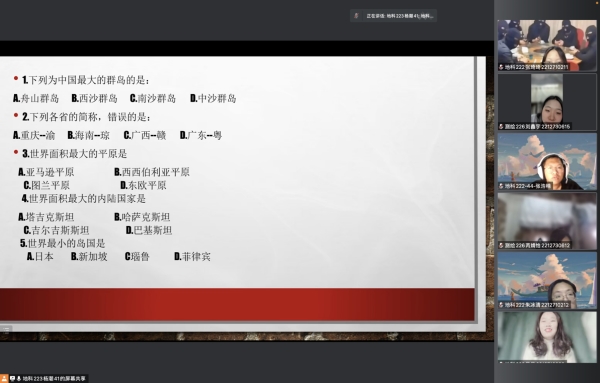This screenshot has height=383, width=600.
Task: Click answer option C.南沙群岛 on the slide
Action: click(153, 99)
